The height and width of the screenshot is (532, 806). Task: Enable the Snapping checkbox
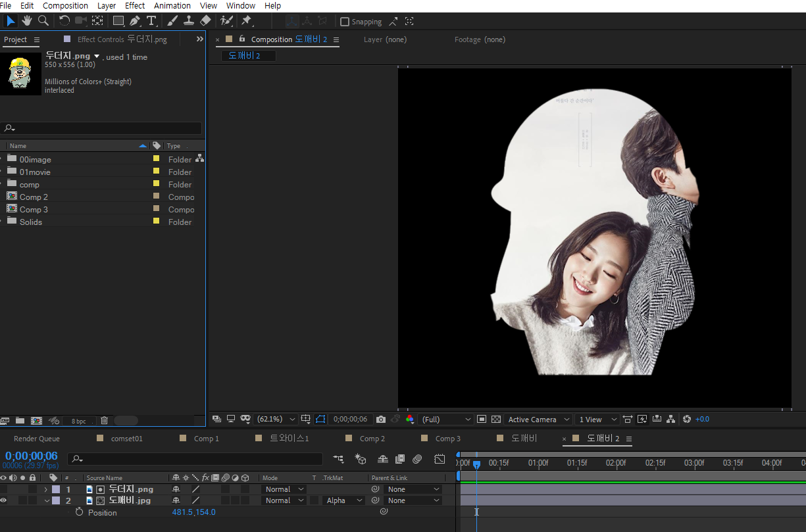[x=345, y=22]
